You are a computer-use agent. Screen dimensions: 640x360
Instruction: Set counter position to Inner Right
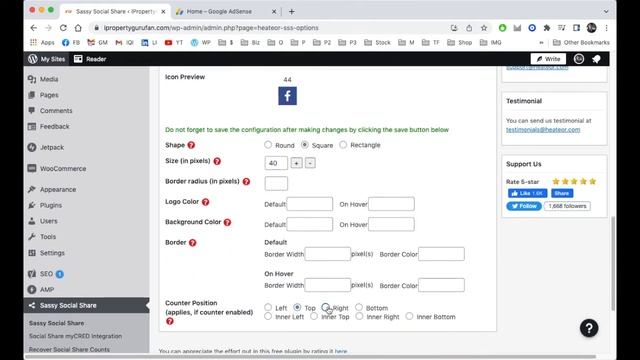pos(359,316)
